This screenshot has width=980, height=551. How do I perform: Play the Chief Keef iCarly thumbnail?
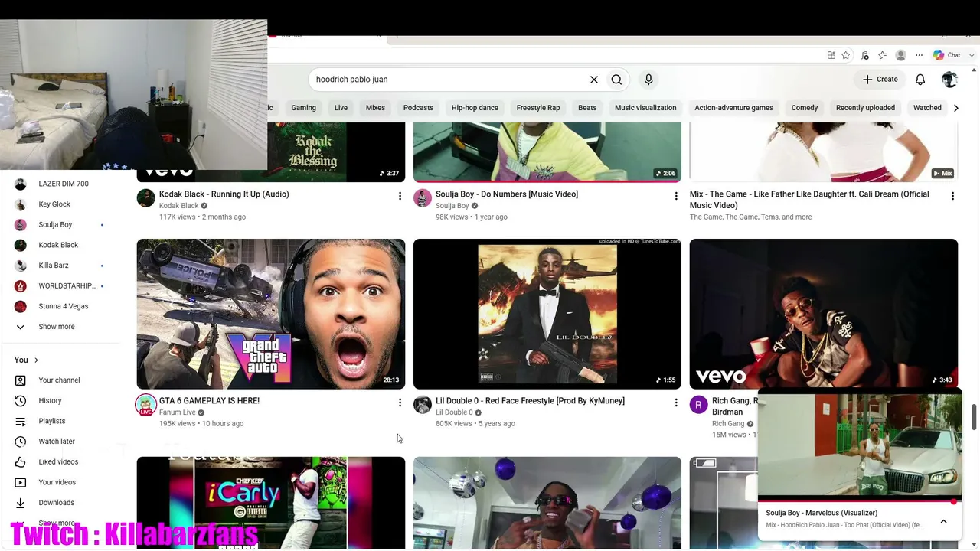pos(271,503)
